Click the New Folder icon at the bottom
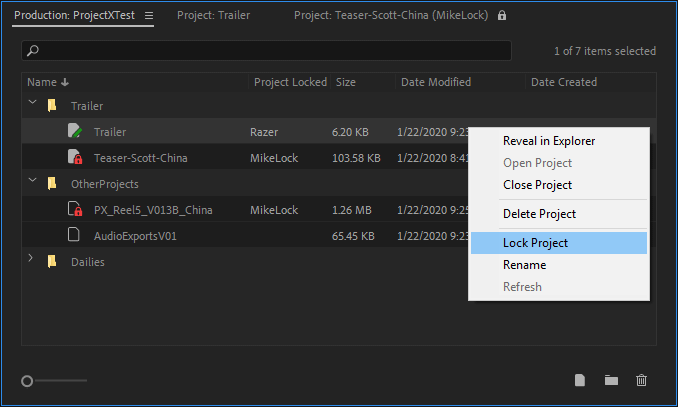This screenshot has height=407, width=678. click(x=611, y=380)
